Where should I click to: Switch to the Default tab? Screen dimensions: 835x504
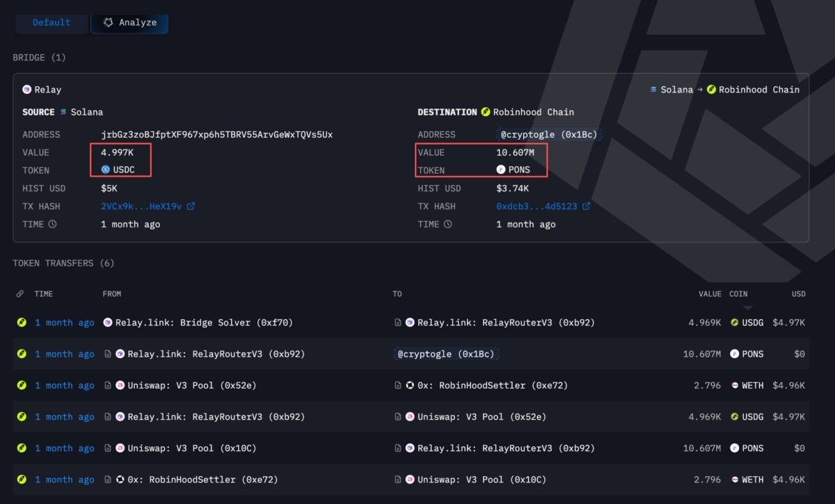click(x=51, y=22)
